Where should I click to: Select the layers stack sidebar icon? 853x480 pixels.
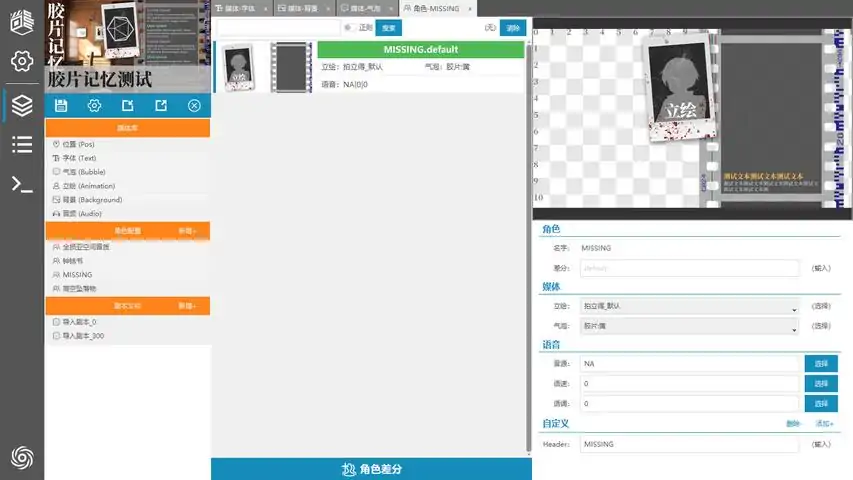(22, 104)
